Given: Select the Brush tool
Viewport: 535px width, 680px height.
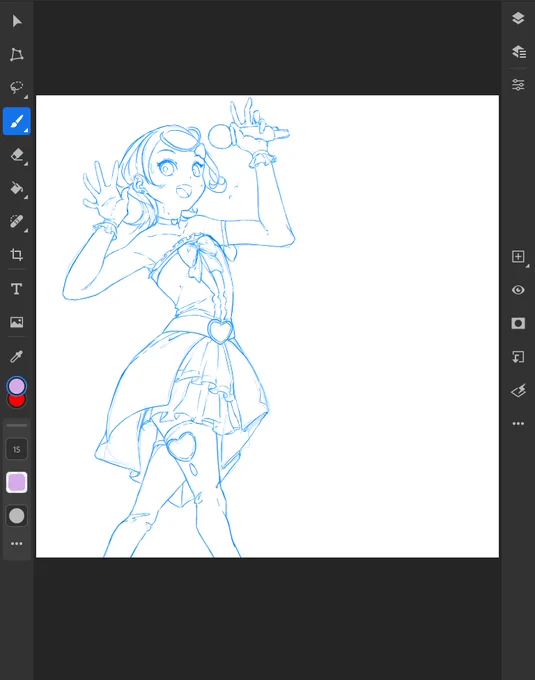Looking at the screenshot, I should pyautogui.click(x=16, y=121).
